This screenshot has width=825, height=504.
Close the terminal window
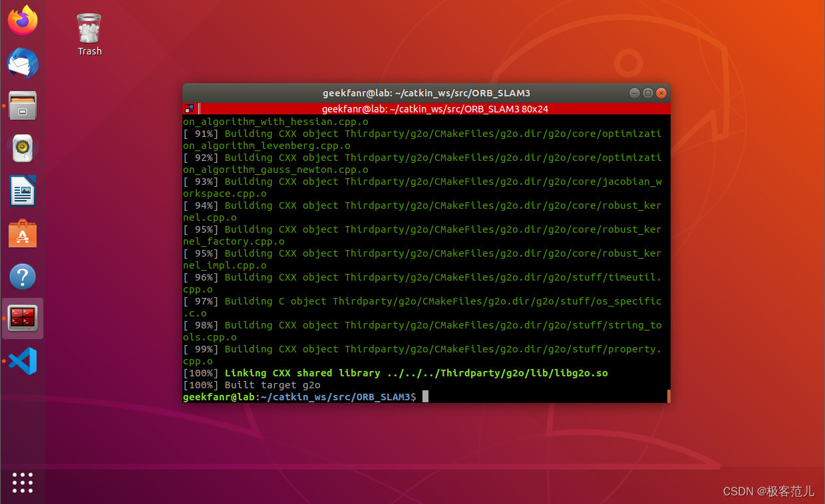pyautogui.click(x=661, y=93)
